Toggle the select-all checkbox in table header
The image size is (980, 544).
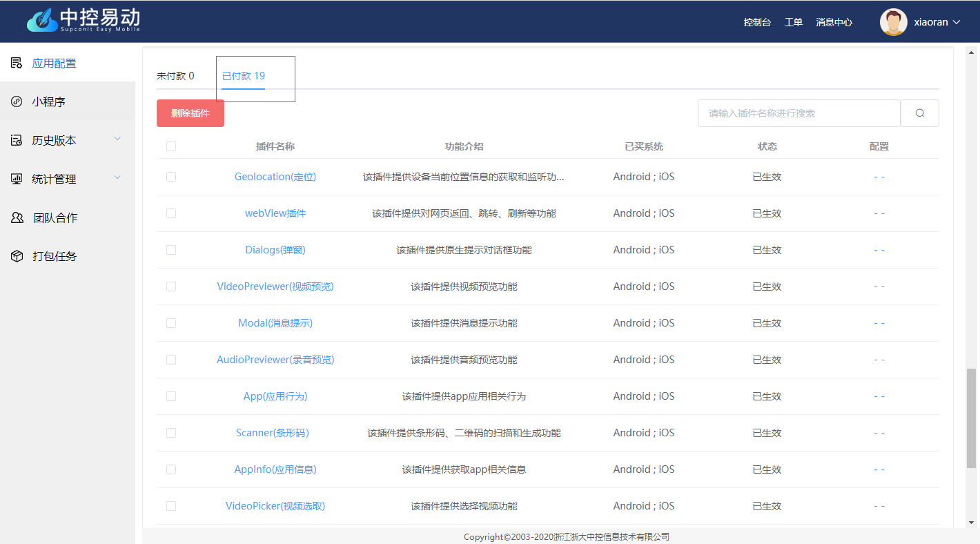171,146
